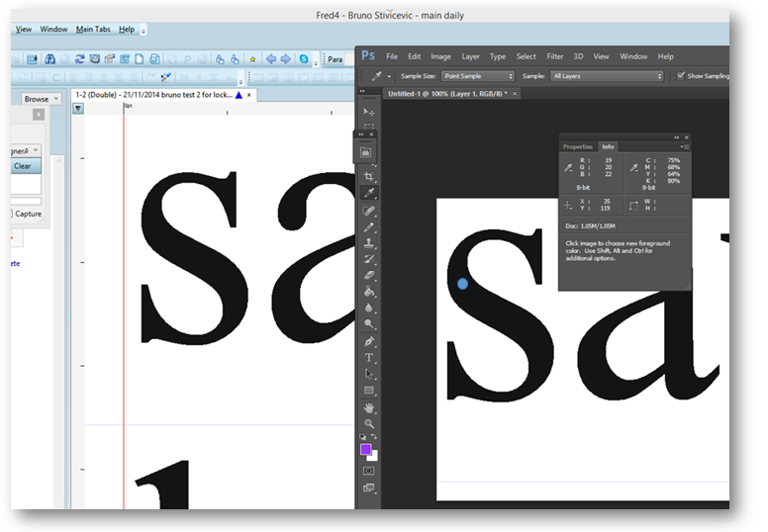Close the Fred4 side panel with the gray x
The height and width of the screenshot is (532, 768).
39,114
